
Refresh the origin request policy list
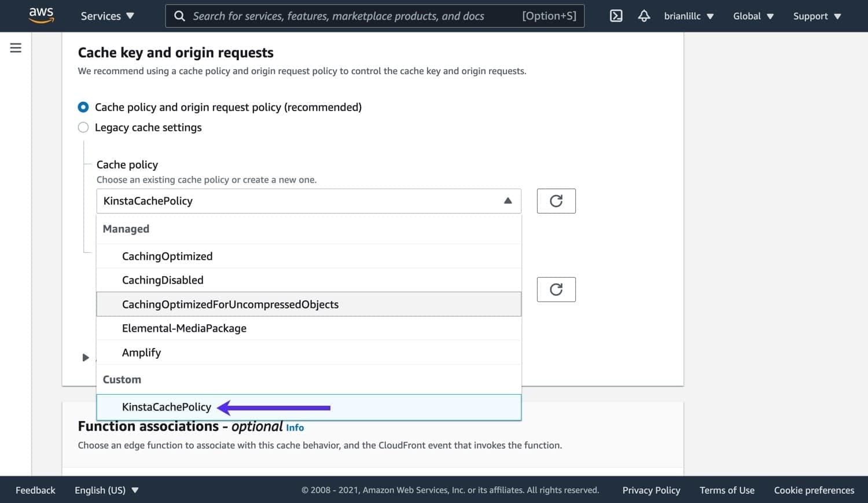[x=556, y=289]
